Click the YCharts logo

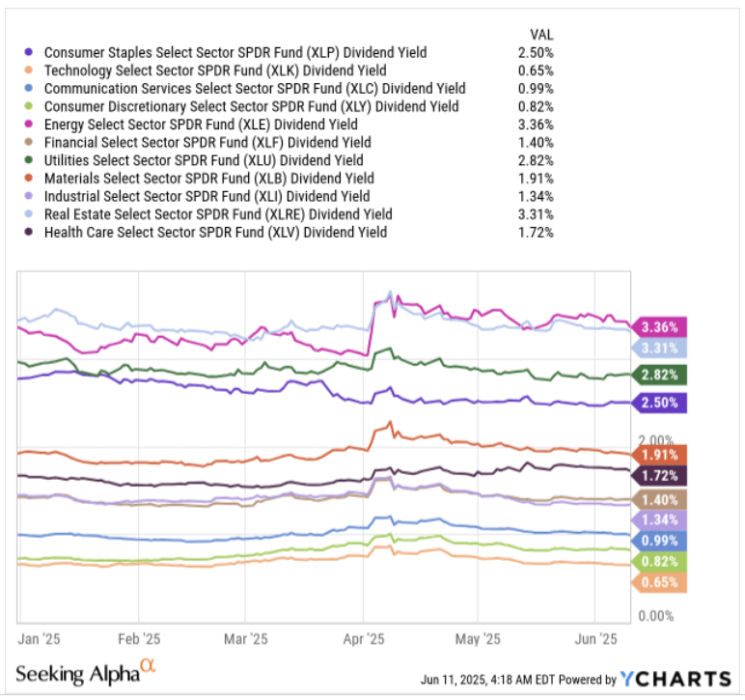coord(675,678)
